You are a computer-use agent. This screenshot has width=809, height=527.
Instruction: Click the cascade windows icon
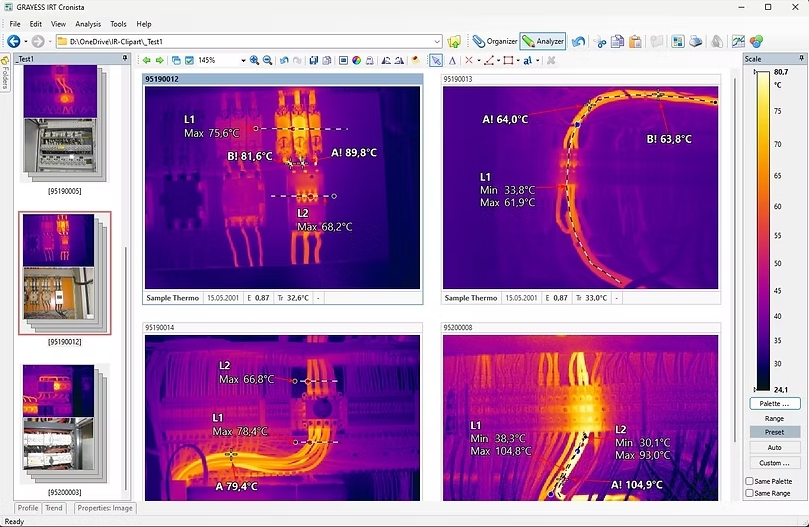click(176, 60)
